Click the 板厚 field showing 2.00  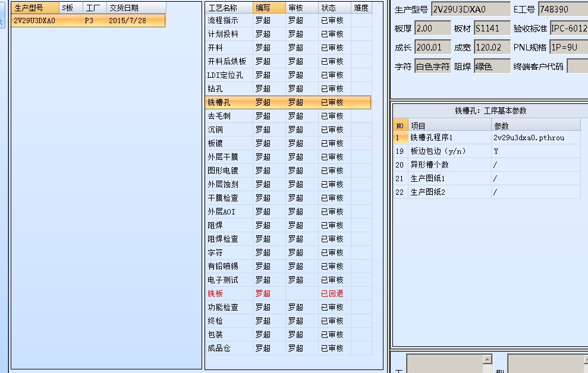coord(433,28)
